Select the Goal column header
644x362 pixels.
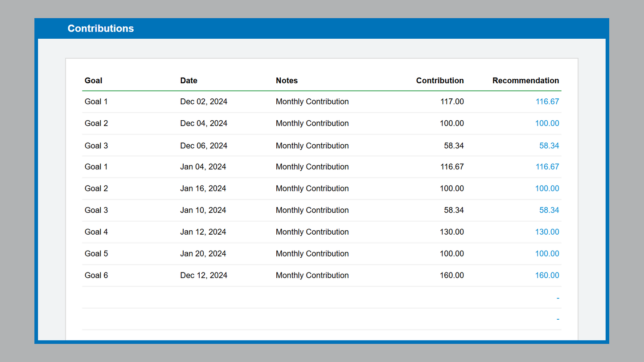(94, 81)
